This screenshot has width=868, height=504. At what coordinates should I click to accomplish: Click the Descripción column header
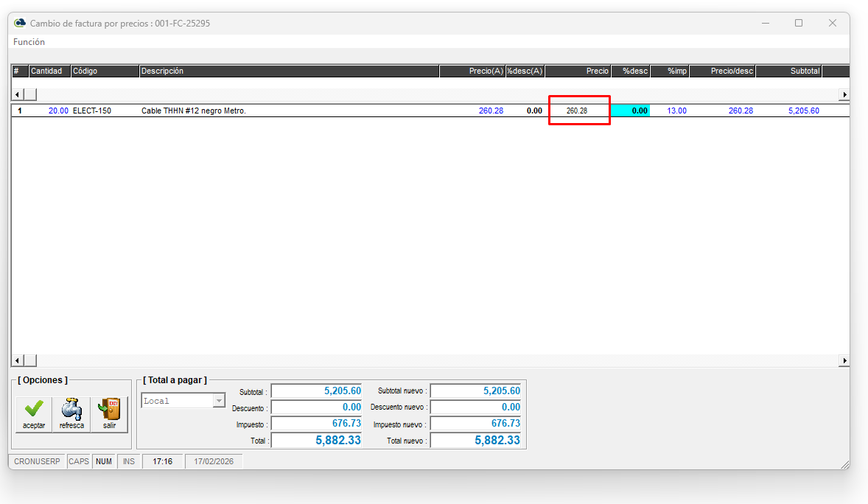pos(289,71)
